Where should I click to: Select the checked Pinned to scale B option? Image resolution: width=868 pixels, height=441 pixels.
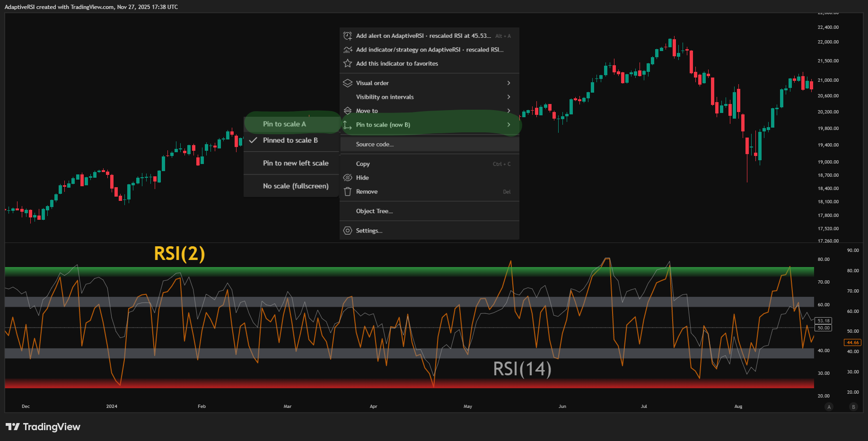(x=291, y=140)
